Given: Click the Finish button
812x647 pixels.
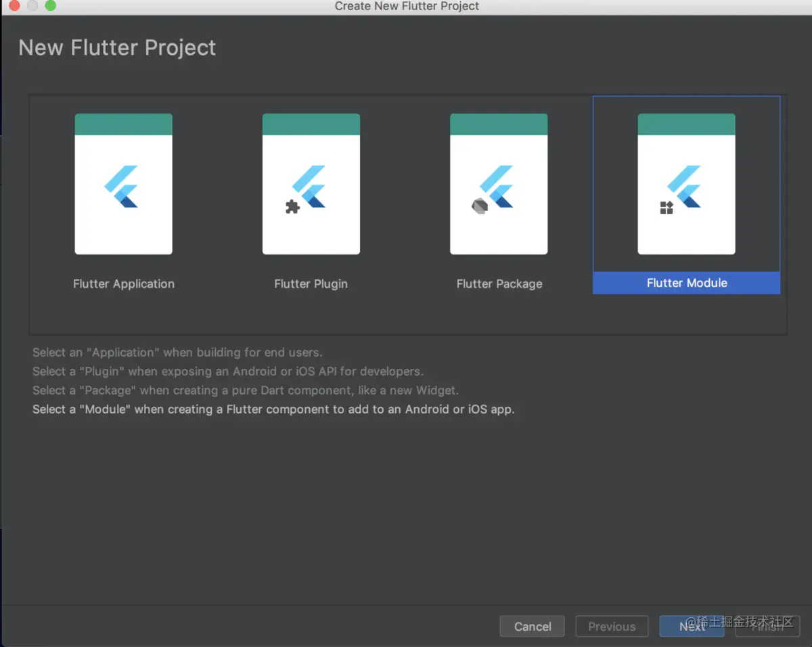Looking at the screenshot, I should (x=768, y=626).
